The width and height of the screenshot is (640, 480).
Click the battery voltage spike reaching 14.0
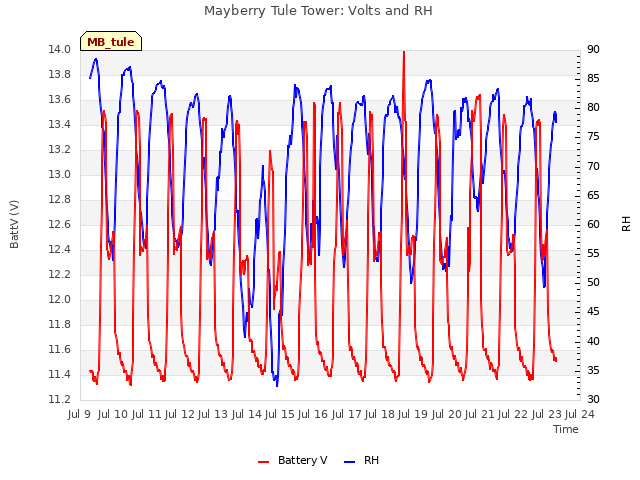click(404, 53)
